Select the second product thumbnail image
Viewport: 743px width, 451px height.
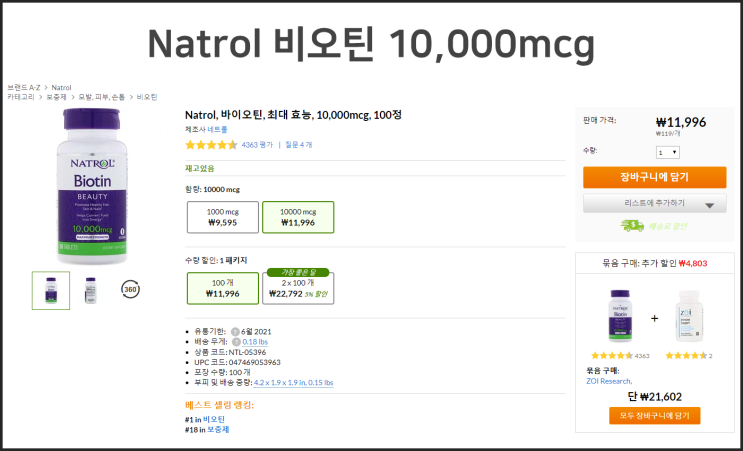pyautogui.click(x=90, y=290)
